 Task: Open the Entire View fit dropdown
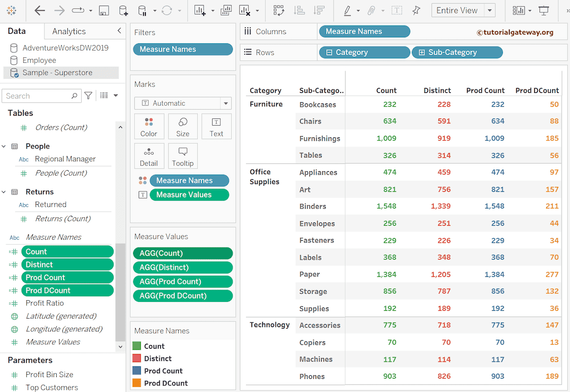[490, 11]
